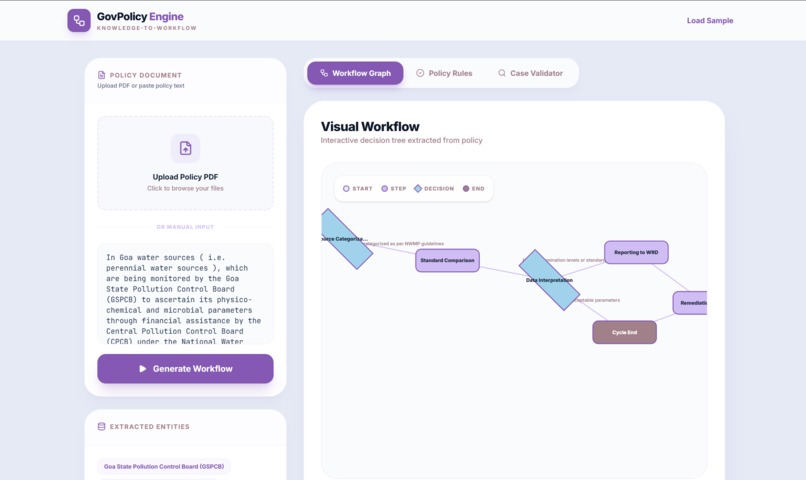The width and height of the screenshot is (806, 480).
Task: Click the play icon on Generate Workflow
Action: pyautogui.click(x=142, y=368)
